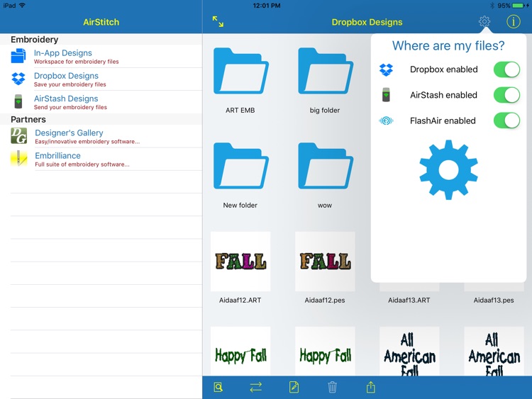Click the AirStitch title in header

click(101, 22)
